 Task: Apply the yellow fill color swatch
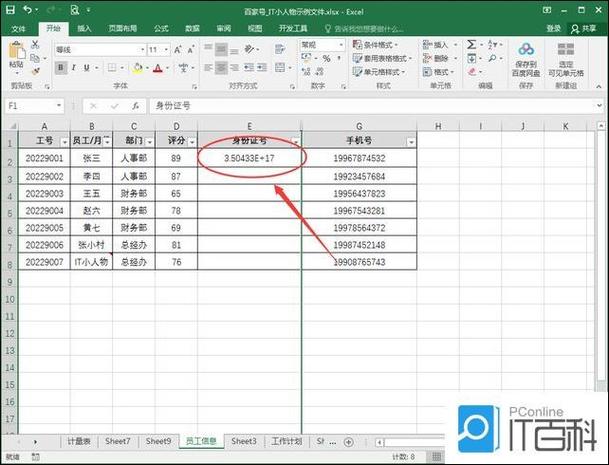pos(137,68)
